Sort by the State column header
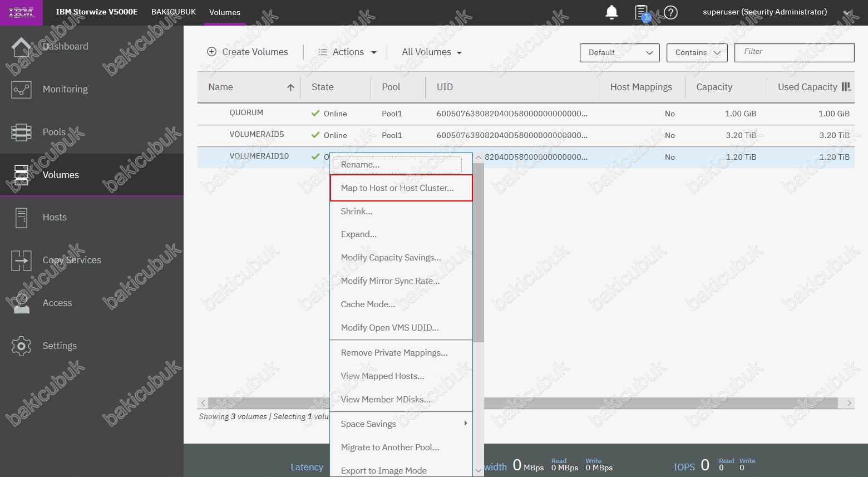Screen dimensions: 868x477 (323, 87)
